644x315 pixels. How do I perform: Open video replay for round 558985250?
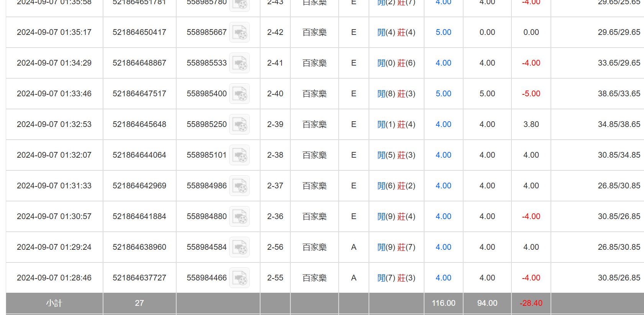tap(239, 124)
